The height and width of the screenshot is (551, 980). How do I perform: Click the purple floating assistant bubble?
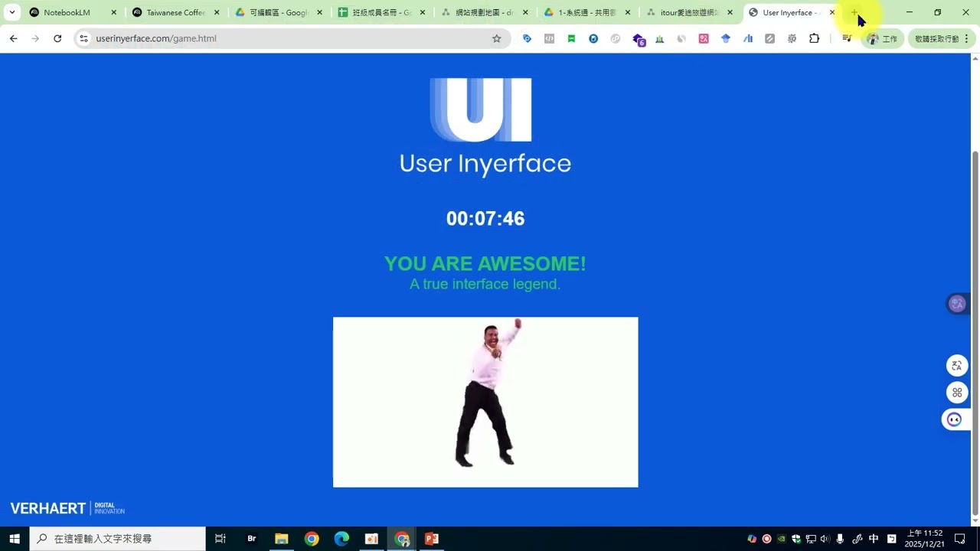coord(958,304)
